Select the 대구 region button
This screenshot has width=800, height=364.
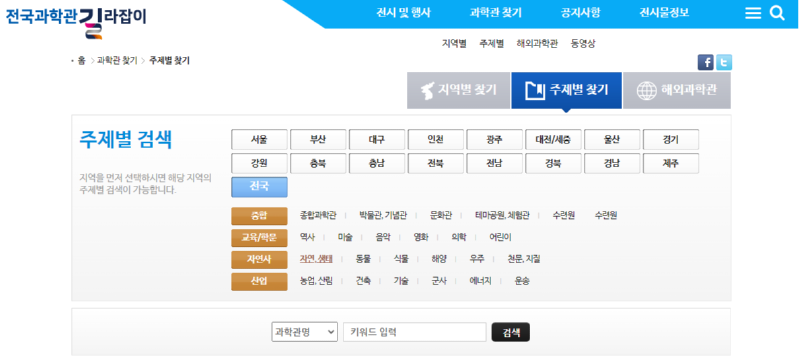tap(377, 139)
